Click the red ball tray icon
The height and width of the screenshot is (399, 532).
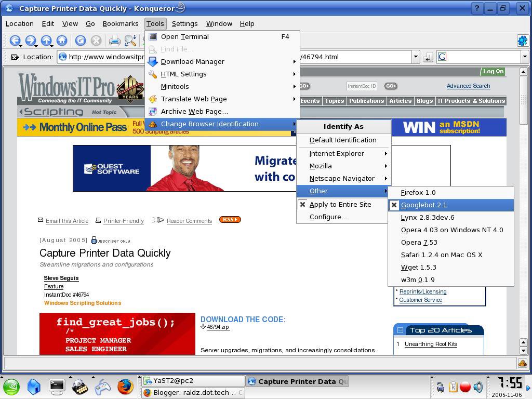pyautogui.click(x=465, y=387)
